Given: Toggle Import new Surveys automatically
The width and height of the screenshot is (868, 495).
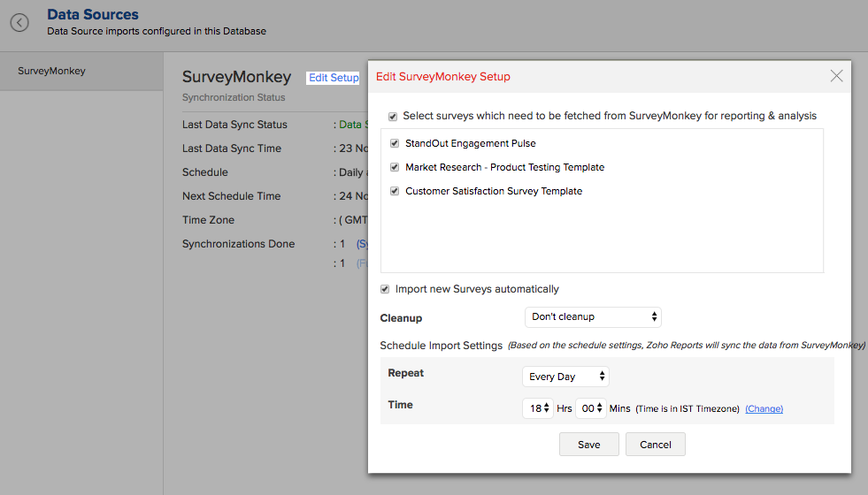Looking at the screenshot, I should [385, 289].
